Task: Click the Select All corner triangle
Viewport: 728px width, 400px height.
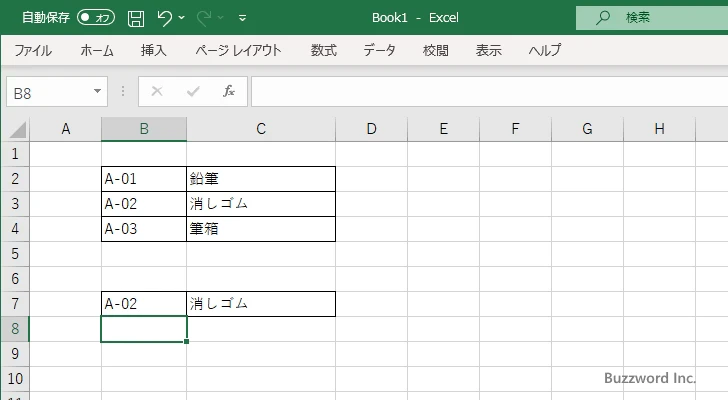Action: click(16, 129)
